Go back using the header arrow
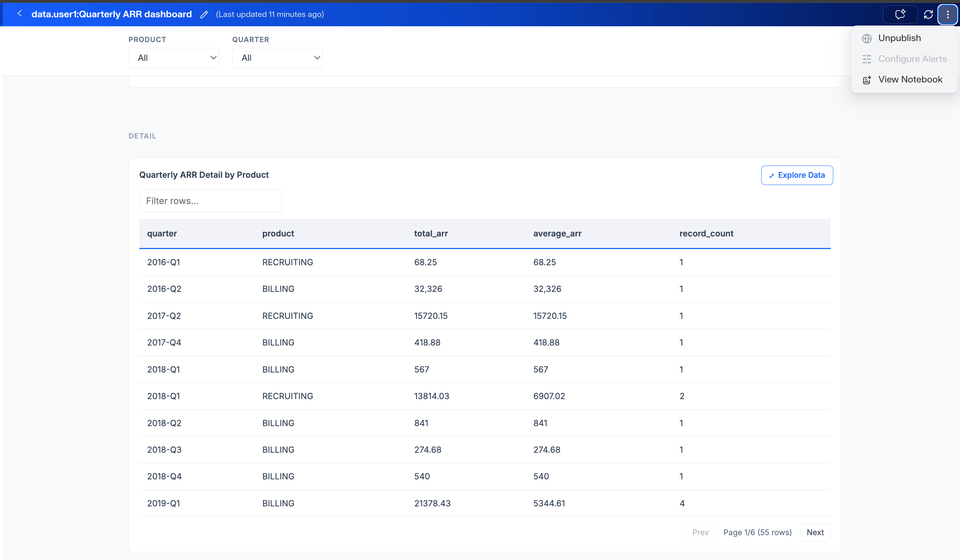This screenshot has height=560, width=960. pyautogui.click(x=20, y=14)
